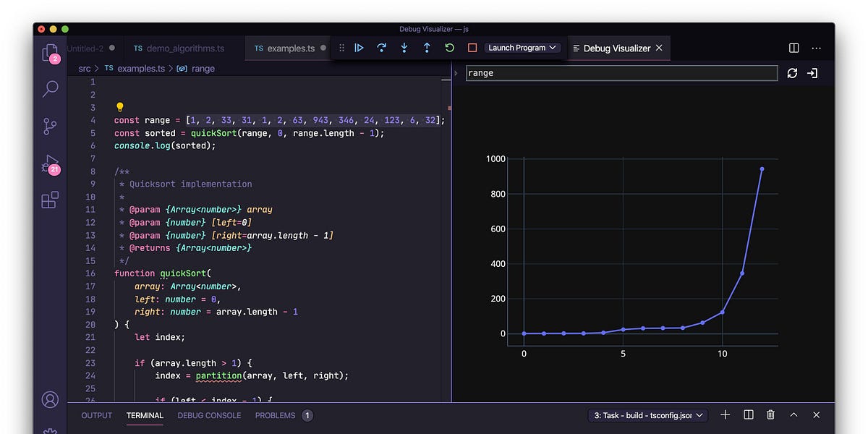Split the editor to the right
The width and height of the screenshot is (868, 434).
(794, 48)
